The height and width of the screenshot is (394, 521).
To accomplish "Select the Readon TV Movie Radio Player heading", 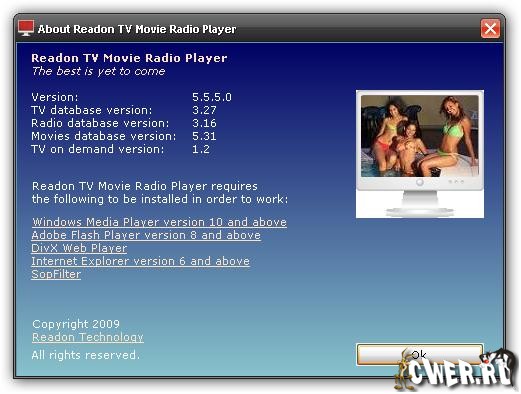I will 129,58.
